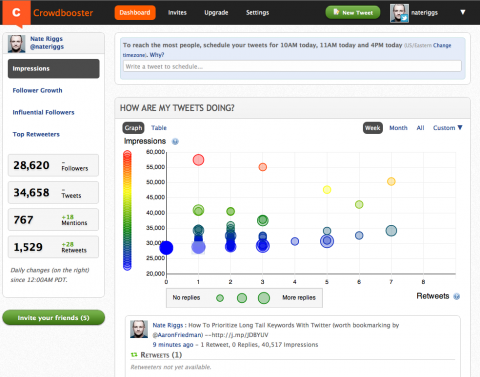Open Top Retweeters in the sidebar

36,134
